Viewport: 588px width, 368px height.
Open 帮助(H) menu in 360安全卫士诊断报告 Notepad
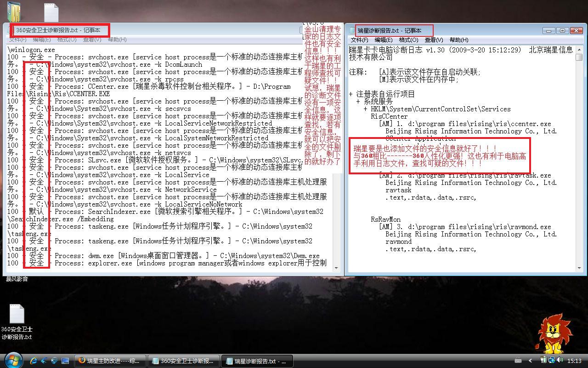[x=117, y=40]
